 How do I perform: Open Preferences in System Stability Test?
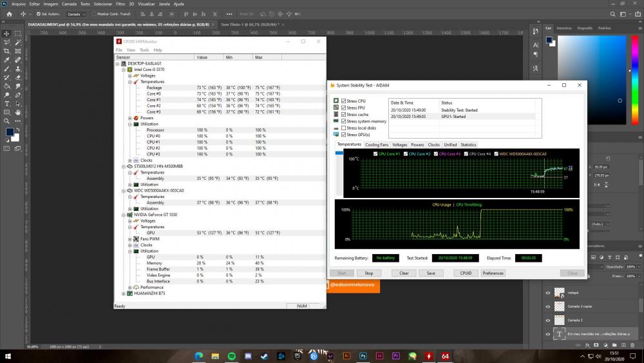tap(493, 273)
